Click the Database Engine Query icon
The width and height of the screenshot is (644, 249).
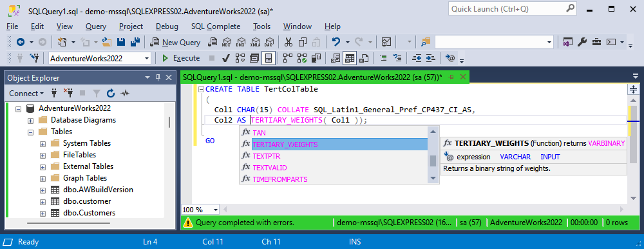coord(213,42)
